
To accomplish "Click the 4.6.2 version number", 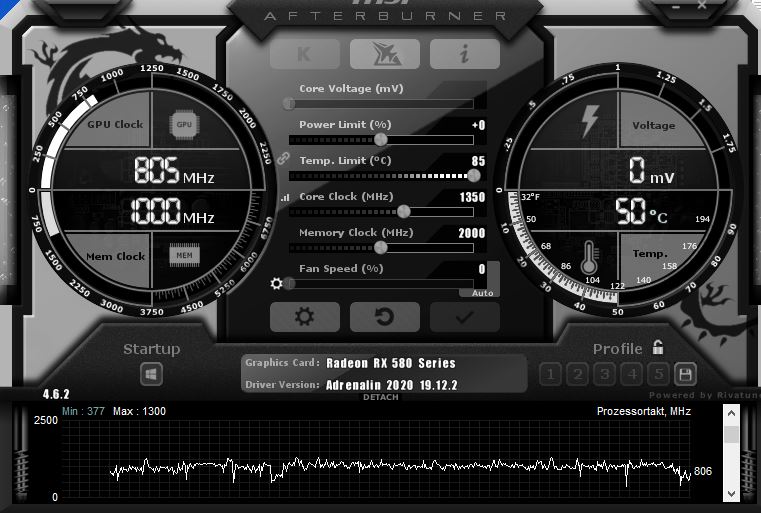I will pos(56,394).
